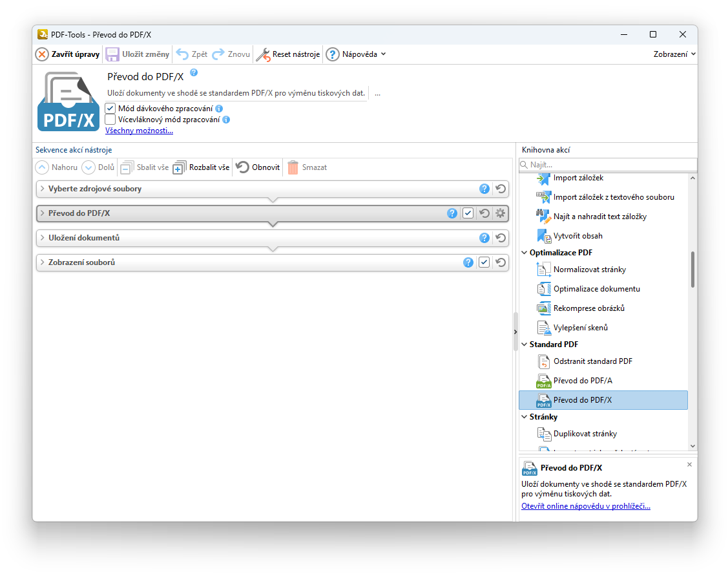The width and height of the screenshot is (728, 574).
Task: Collapse the Knihovna akcí side panel arrow
Action: pyautogui.click(x=515, y=332)
